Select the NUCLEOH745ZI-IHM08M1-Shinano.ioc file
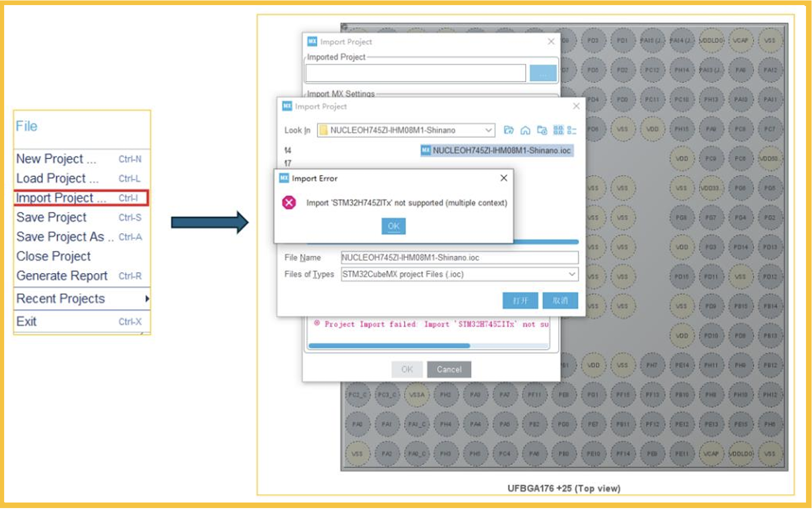 [x=497, y=150]
